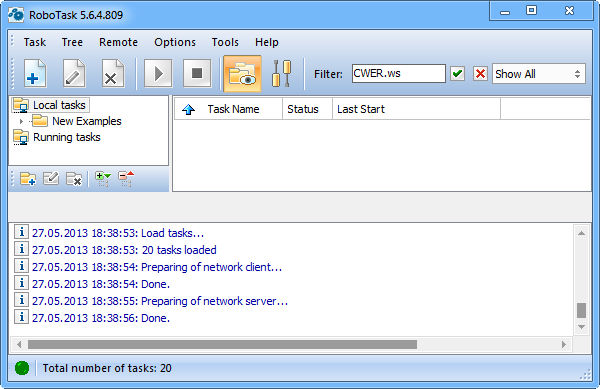Click the log's vertical scrollbar thumb
Image resolution: width=600 pixels, height=389 pixels.
[x=581, y=311]
